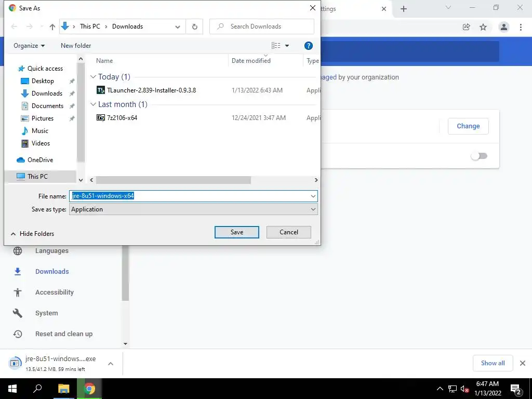Image resolution: width=532 pixels, height=399 pixels.
Task: Bookmark this page star icon
Action: (483, 27)
